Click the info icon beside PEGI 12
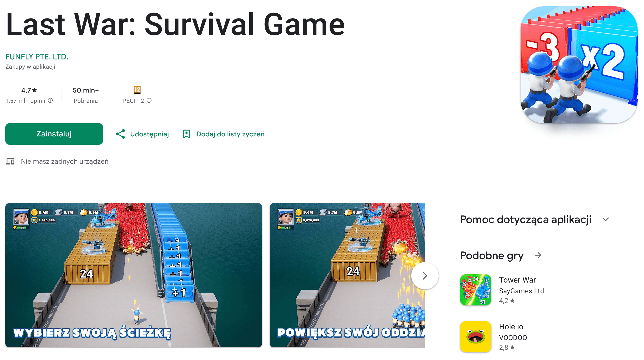Image resolution: width=644 pixels, height=360 pixels. point(149,100)
